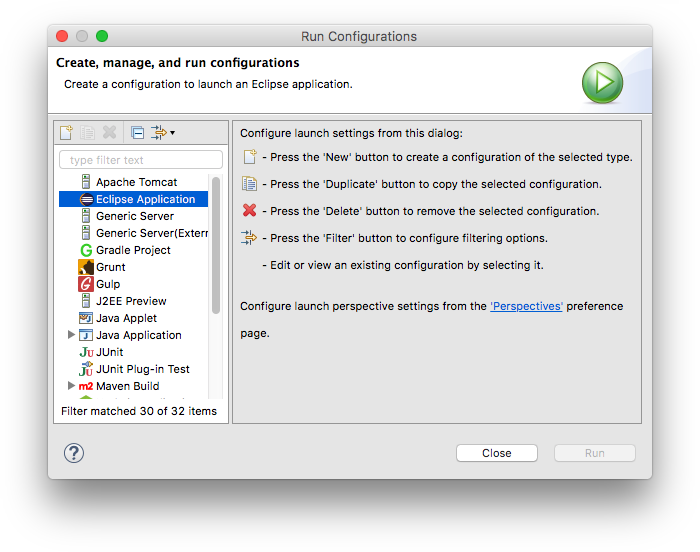This screenshot has height=552, width=700.
Task: Focus the type filter text field
Action: tap(141, 160)
